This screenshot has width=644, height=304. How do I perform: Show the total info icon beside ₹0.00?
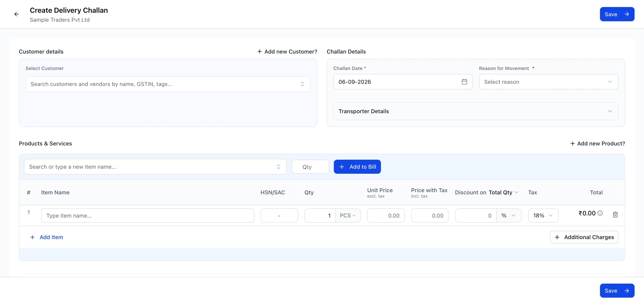pyautogui.click(x=600, y=213)
